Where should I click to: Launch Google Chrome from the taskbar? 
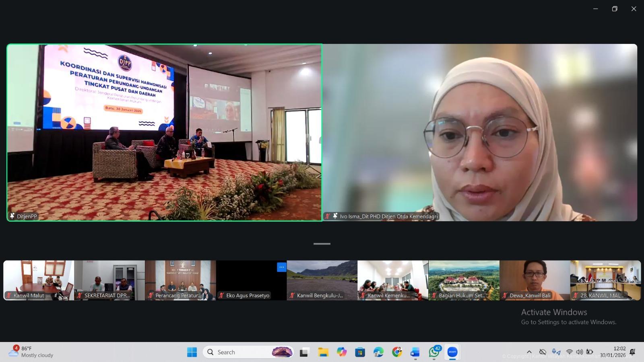(397, 352)
